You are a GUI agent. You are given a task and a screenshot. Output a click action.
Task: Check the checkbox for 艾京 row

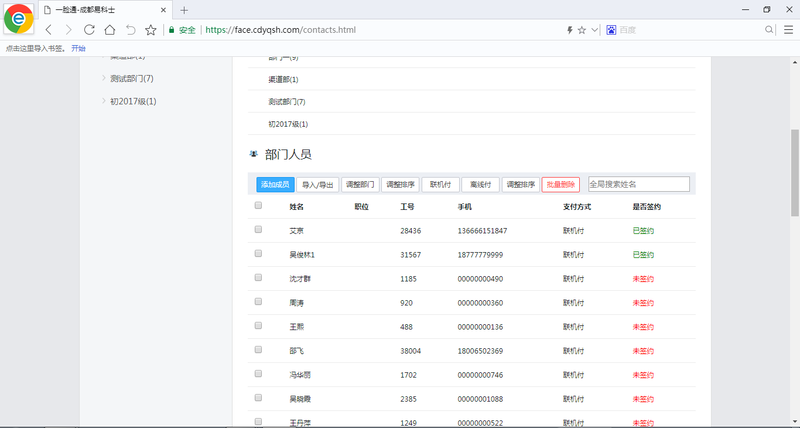(258, 230)
